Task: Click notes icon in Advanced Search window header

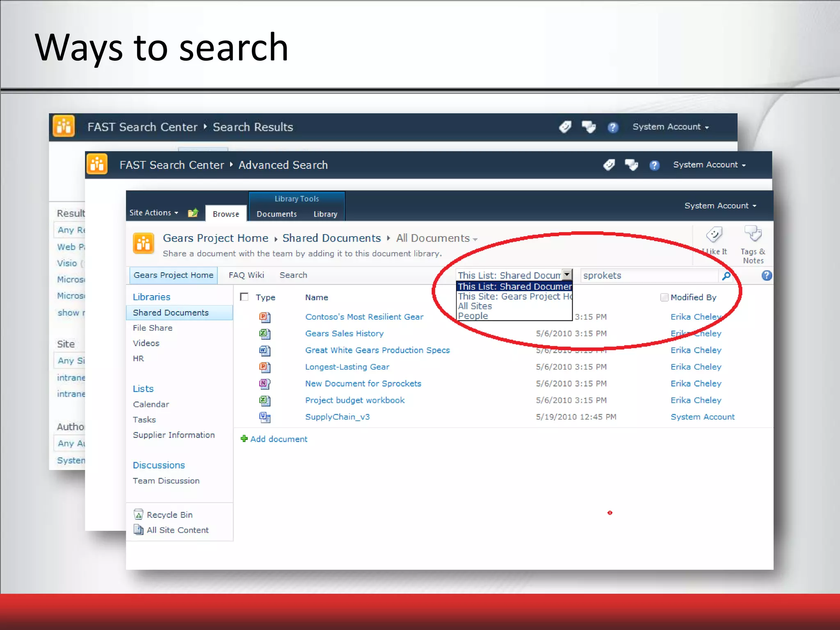Action: [x=631, y=165]
